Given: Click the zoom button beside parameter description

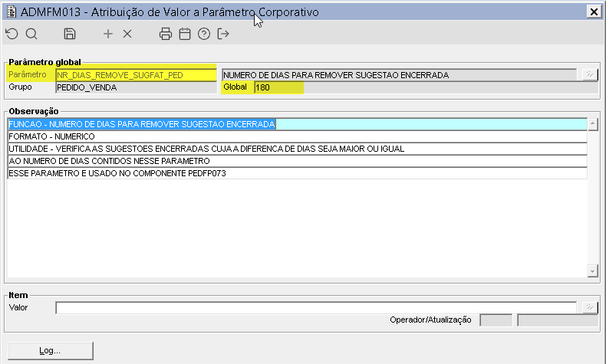Looking at the screenshot, I should (x=589, y=74).
